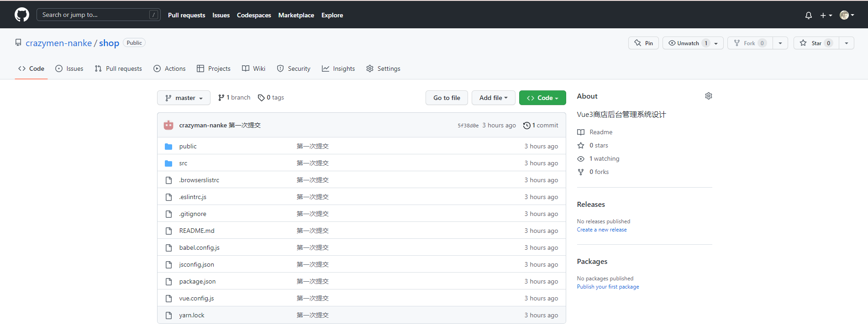Click Publish your first package
Viewport: 868px width, 326px height.
(608, 287)
